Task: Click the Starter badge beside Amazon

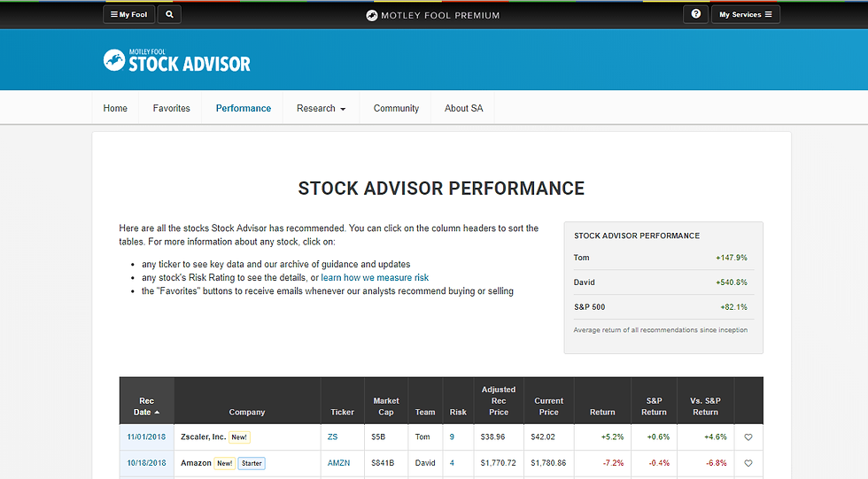Action: [x=252, y=463]
